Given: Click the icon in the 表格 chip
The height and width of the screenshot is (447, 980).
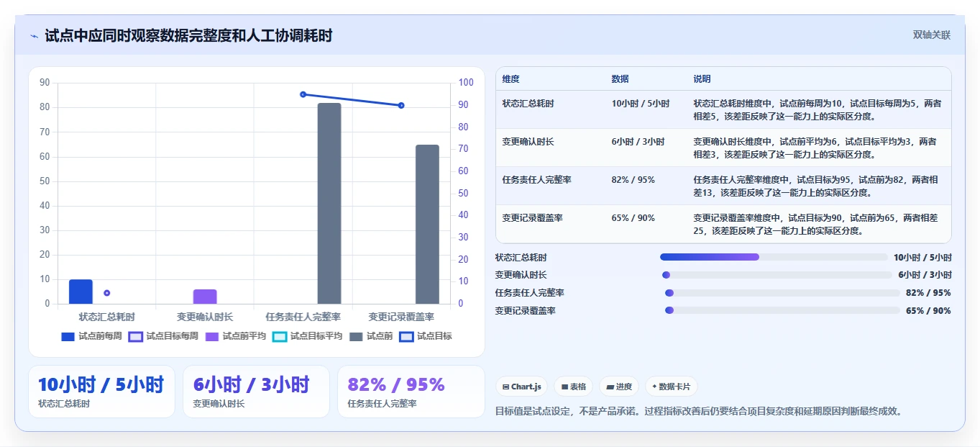Looking at the screenshot, I should pyautogui.click(x=565, y=387).
